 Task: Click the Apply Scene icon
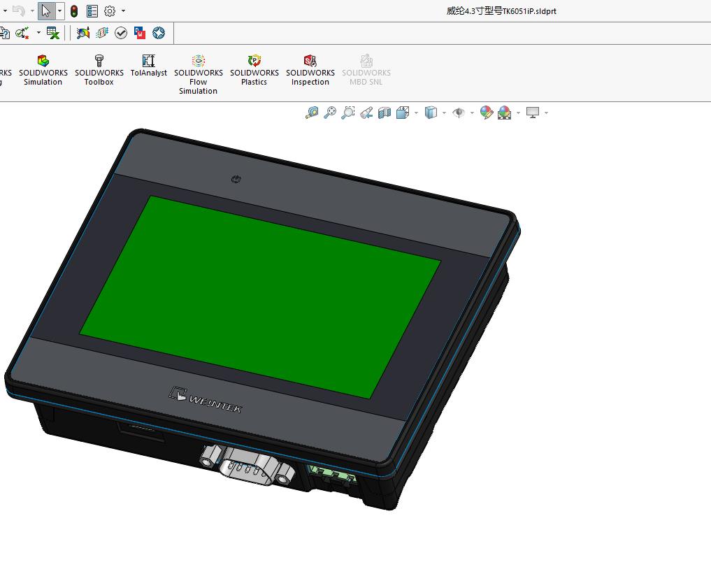504,113
